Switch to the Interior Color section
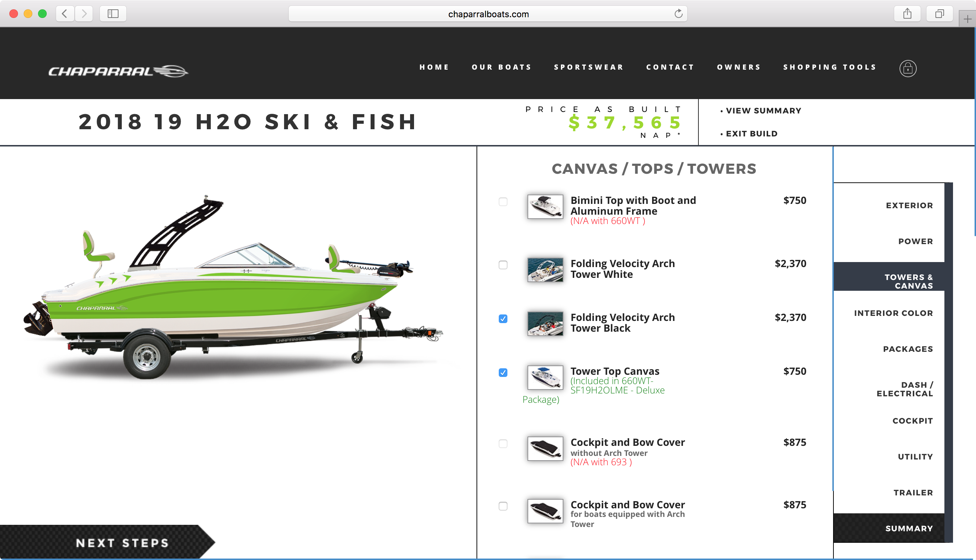The height and width of the screenshot is (560, 976). coord(893,313)
